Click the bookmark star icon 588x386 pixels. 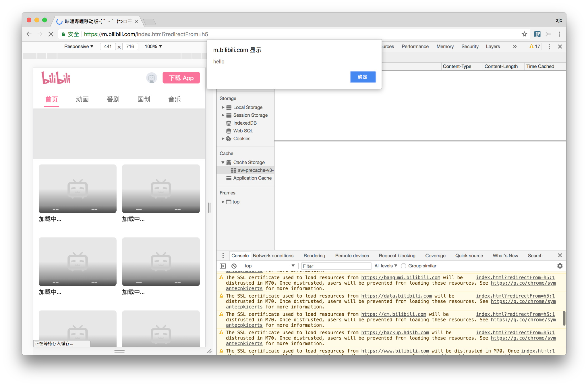tap(524, 34)
